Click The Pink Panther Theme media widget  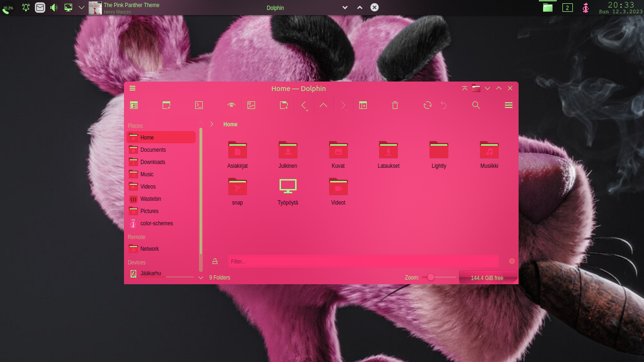124,8
